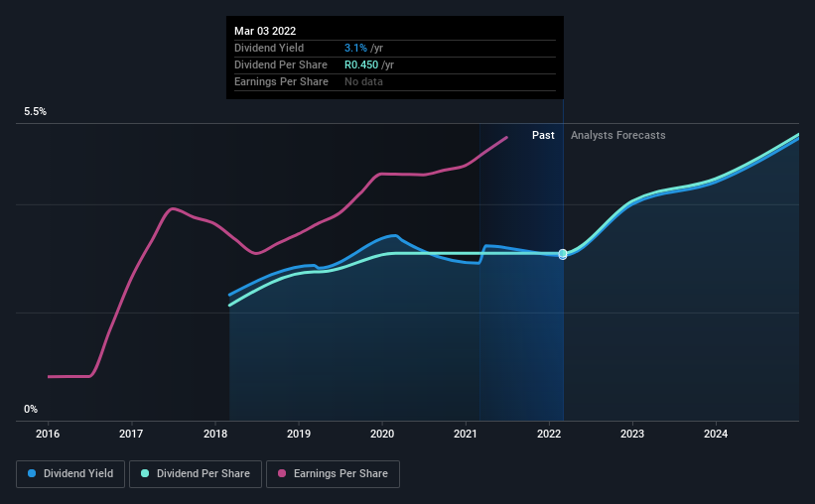Click the 2020 x-axis label
This screenshot has height=504, width=815.
pos(382,434)
